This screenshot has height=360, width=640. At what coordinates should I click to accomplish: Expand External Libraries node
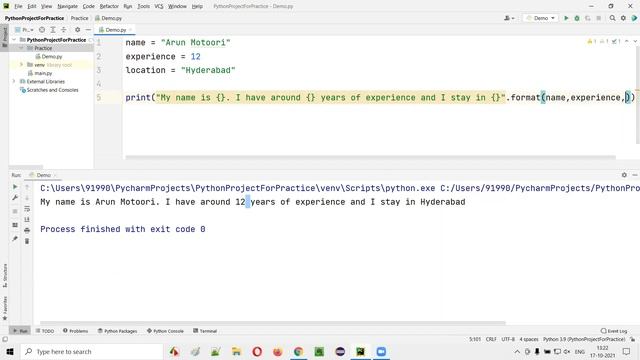coord(14,82)
